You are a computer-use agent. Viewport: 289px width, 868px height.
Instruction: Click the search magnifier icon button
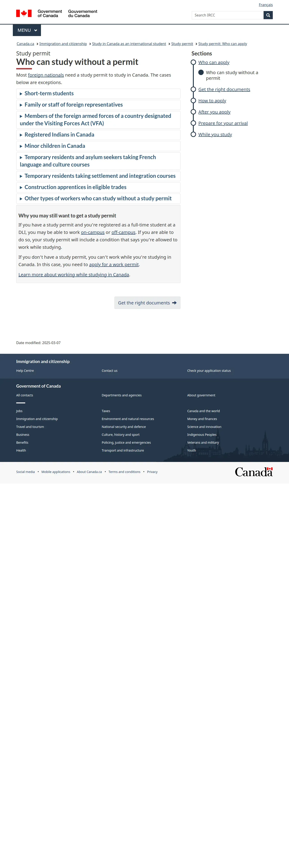(268, 15)
